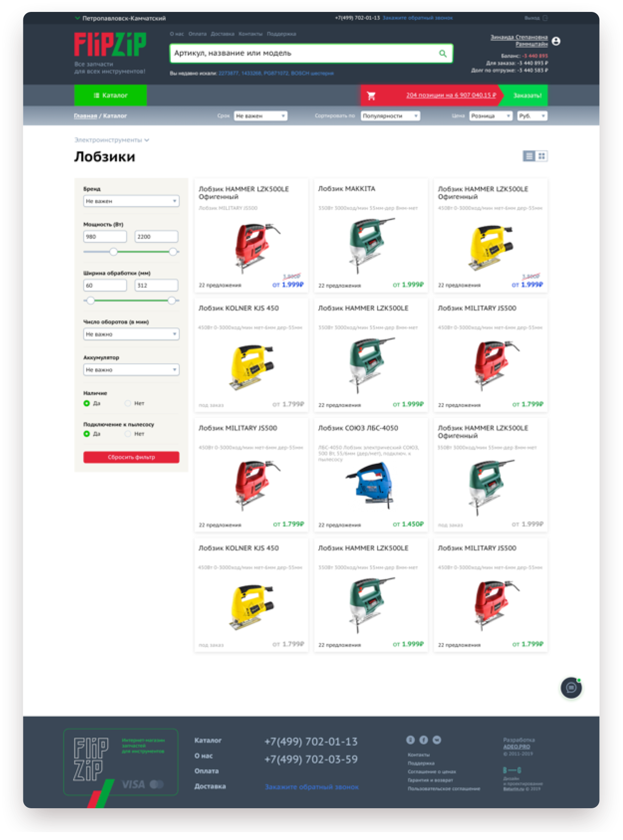Click the Ширина обработки field 60
Image resolution: width=623 pixels, height=840 pixels.
coord(105,285)
